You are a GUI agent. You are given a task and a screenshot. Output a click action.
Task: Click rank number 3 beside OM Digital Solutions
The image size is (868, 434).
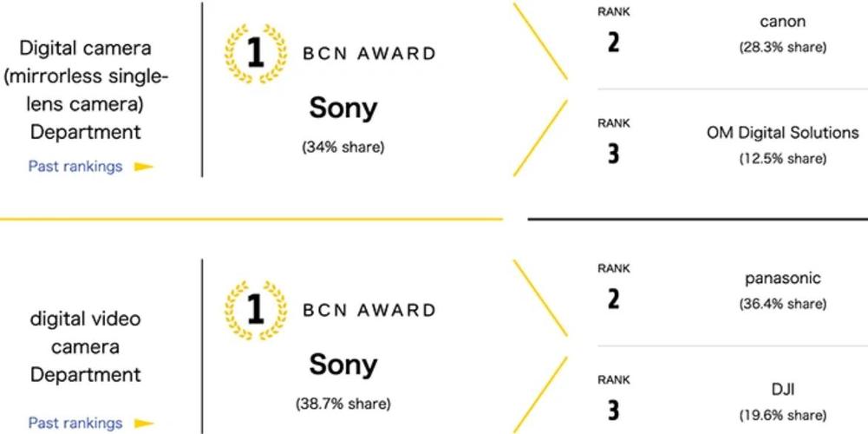click(613, 154)
